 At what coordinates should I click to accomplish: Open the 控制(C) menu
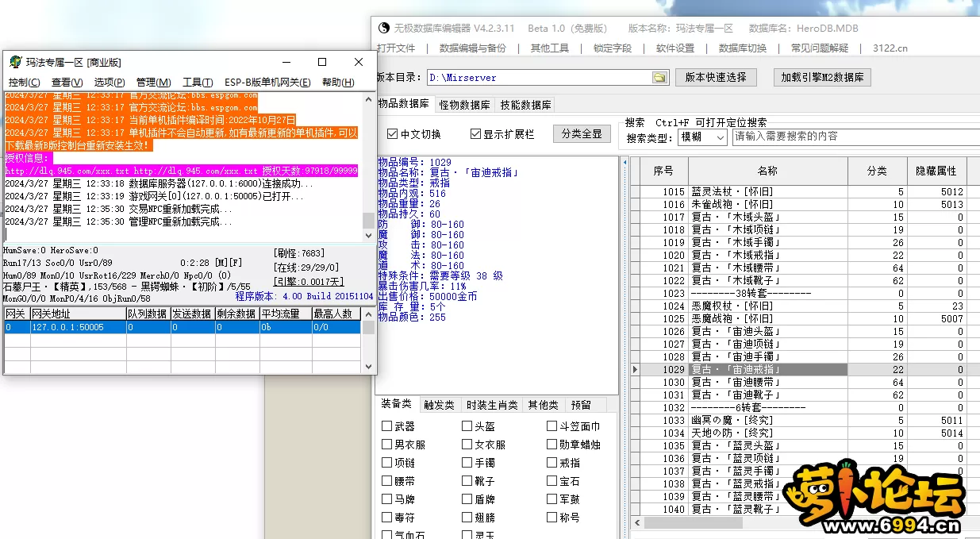[25, 83]
